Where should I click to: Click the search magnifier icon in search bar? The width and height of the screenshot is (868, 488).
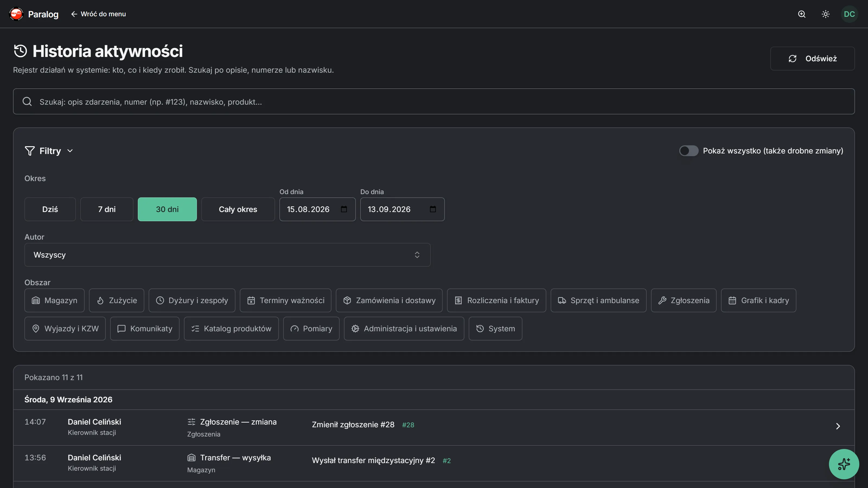pyautogui.click(x=27, y=102)
